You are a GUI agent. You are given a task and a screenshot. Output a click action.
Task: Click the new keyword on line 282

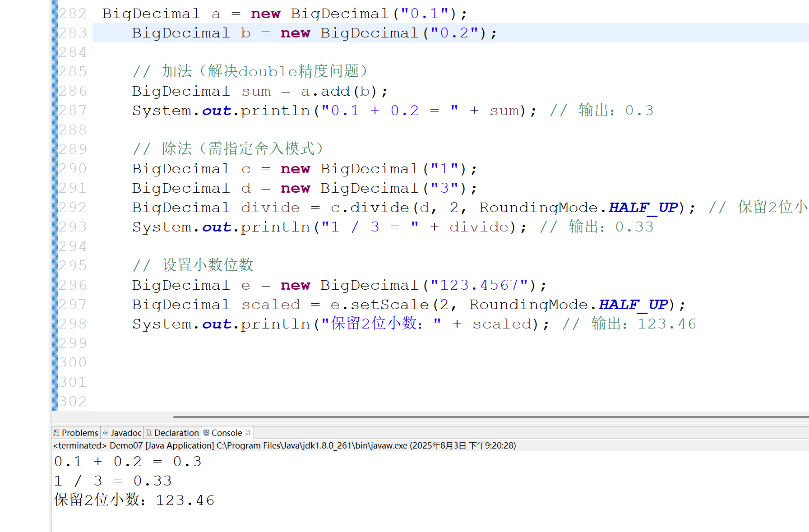click(x=265, y=13)
